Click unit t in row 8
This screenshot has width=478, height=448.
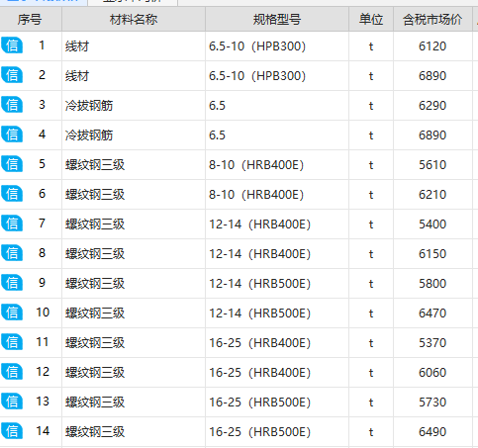pos(371,254)
